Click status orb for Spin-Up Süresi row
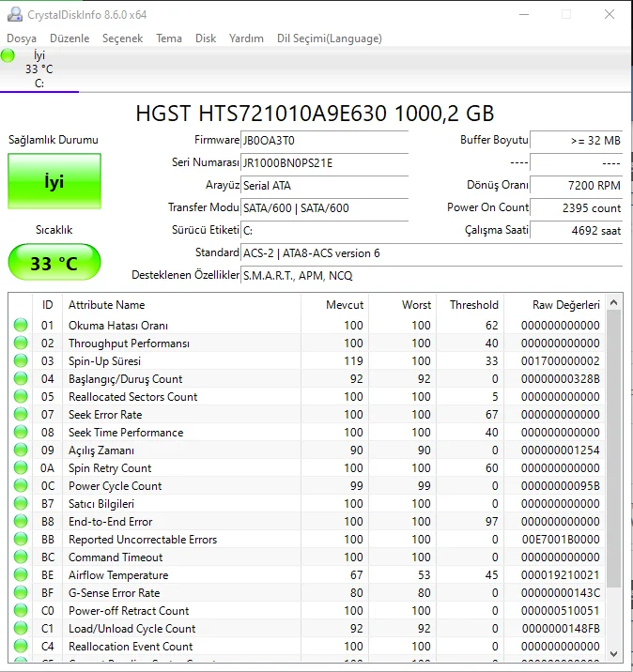633x672 pixels. [21, 360]
